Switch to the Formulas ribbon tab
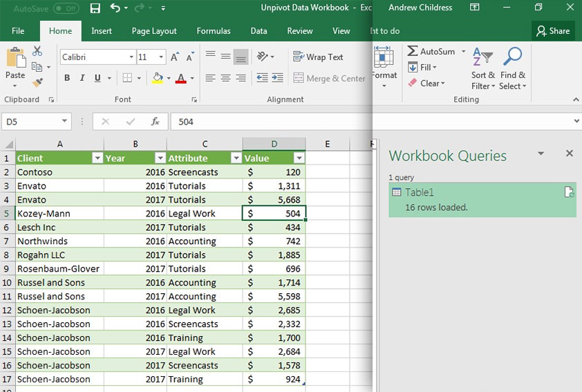This screenshot has height=392, width=582. tap(214, 31)
